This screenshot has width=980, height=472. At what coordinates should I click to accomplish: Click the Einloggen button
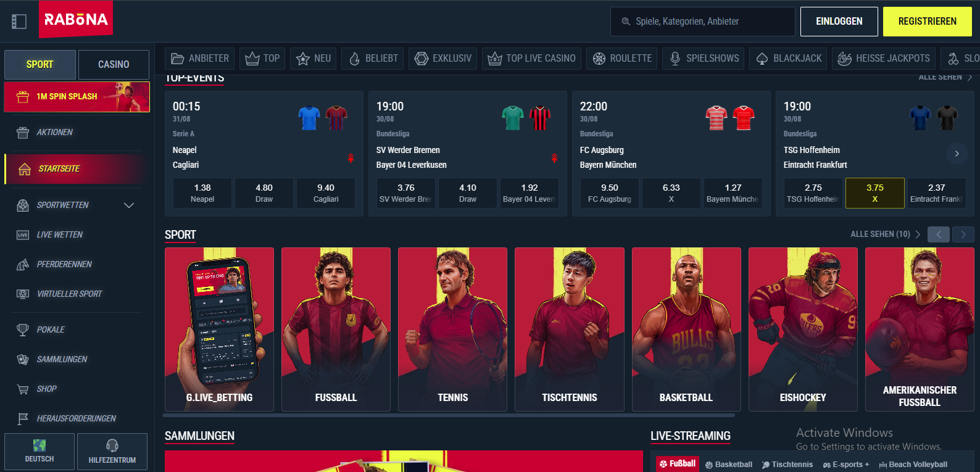tap(839, 22)
